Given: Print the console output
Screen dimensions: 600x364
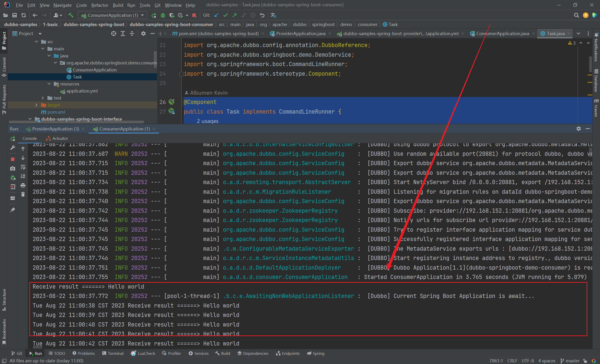Looking at the screenshot, I should click(x=23, y=186).
